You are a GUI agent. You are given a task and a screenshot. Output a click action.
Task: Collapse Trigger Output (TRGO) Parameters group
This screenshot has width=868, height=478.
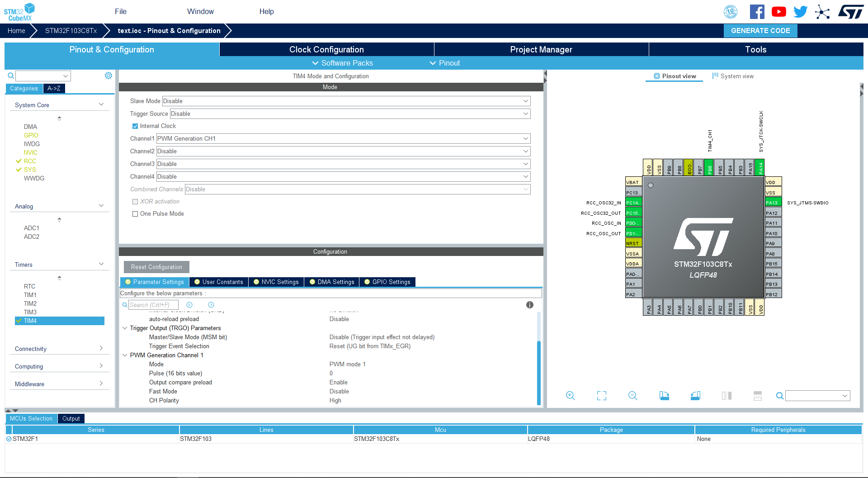pyautogui.click(x=125, y=328)
